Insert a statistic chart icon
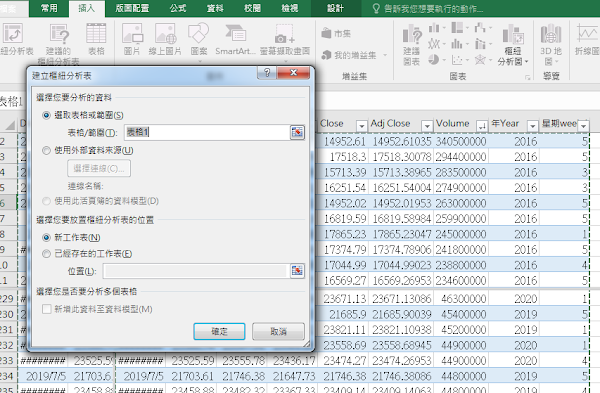600x393 pixels. pyautogui.click(x=457, y=44)
